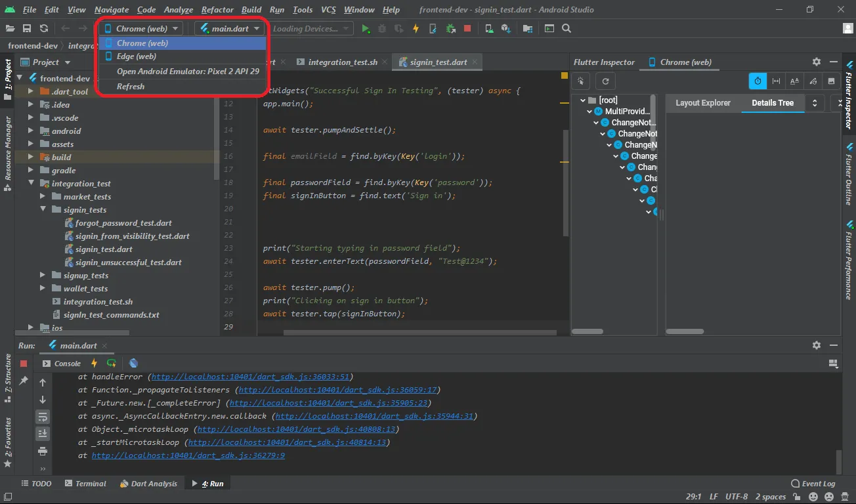Open the AVD Manager icon
The height and width of the screenshot is (504, 856).
[x=489, y=28]
